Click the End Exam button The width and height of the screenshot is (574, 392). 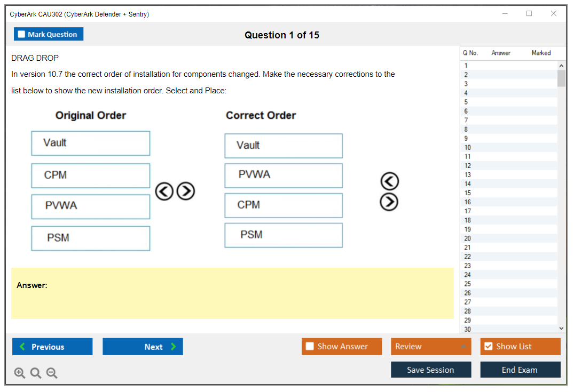[x=520, y=370]
